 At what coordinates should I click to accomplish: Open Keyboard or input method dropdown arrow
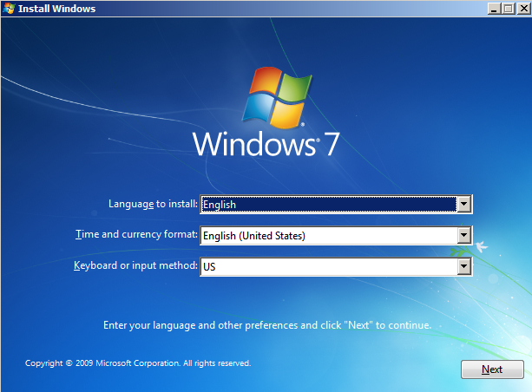point(463,266)
